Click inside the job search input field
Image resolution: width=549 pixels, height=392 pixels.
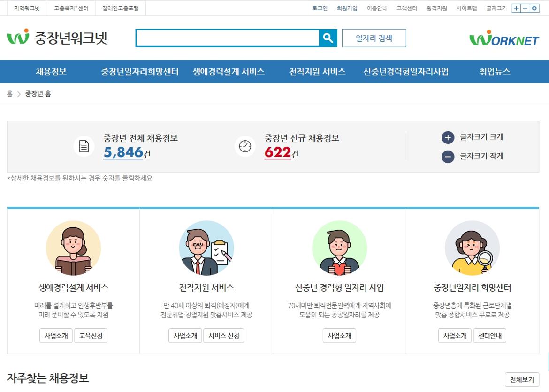(x=225, y=38)
